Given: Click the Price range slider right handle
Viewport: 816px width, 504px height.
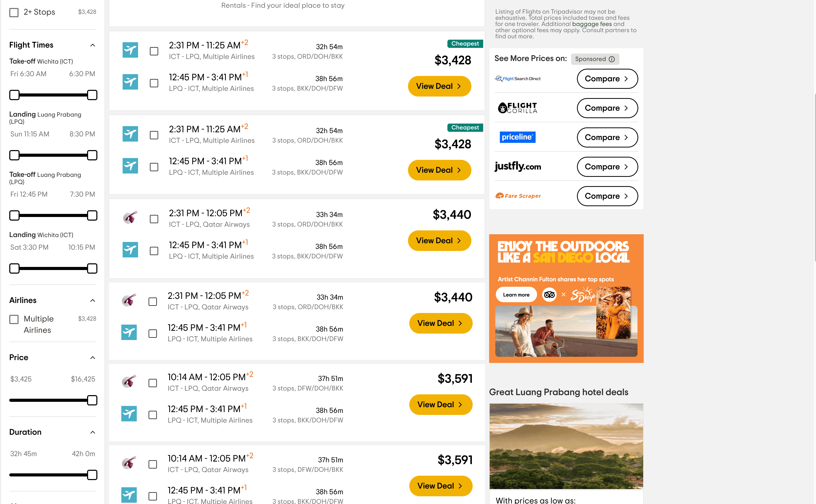Looking at the screenshot, I should point(92,400).
